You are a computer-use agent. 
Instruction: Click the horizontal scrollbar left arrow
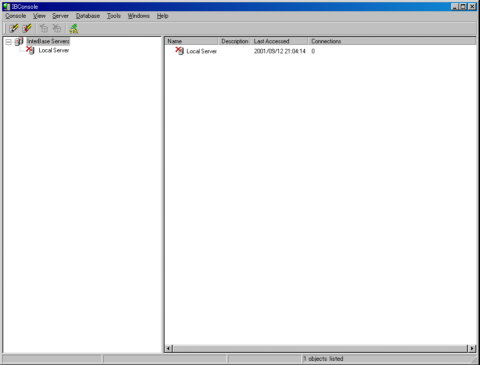[169, 348]
